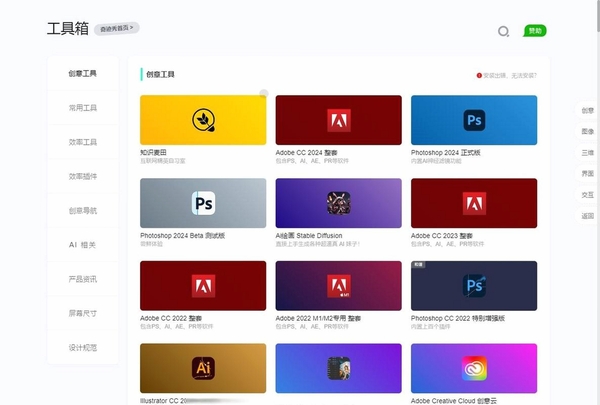Image resolution: width=600 pixels, height=405 pixels.
Task: Click the page vertical scrollbar thumb
Action: point(598,15)
